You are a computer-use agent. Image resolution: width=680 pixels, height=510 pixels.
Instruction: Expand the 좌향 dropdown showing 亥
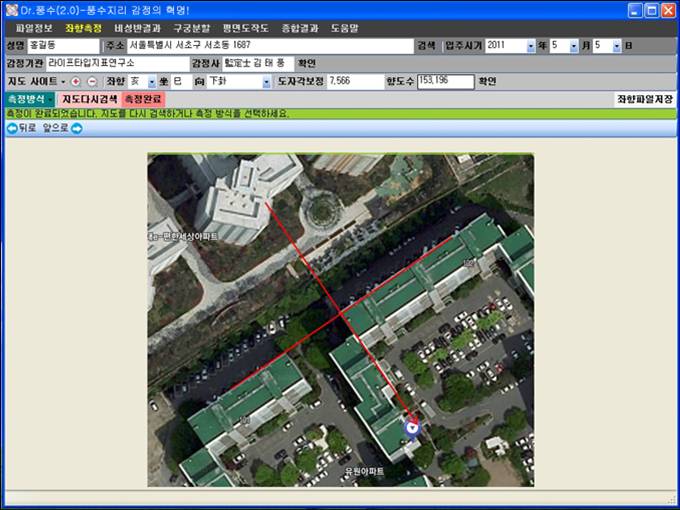point(152,82)
